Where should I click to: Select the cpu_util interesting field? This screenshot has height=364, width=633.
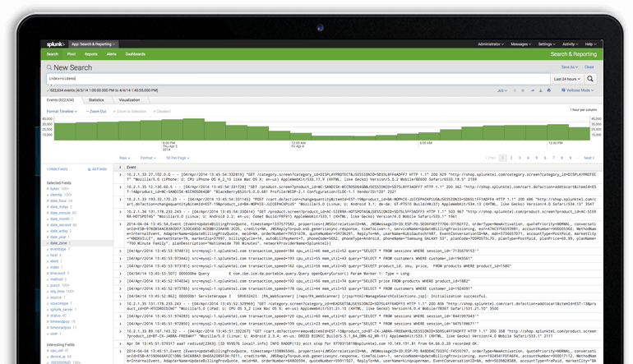pyautogui.click(x=57, y=351)
